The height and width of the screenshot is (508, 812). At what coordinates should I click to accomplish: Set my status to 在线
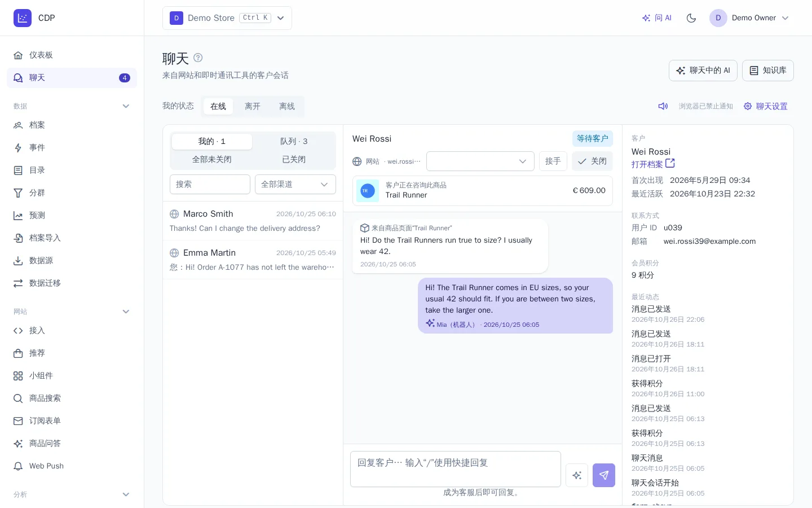pyautogui.click(x=218, y=106)
